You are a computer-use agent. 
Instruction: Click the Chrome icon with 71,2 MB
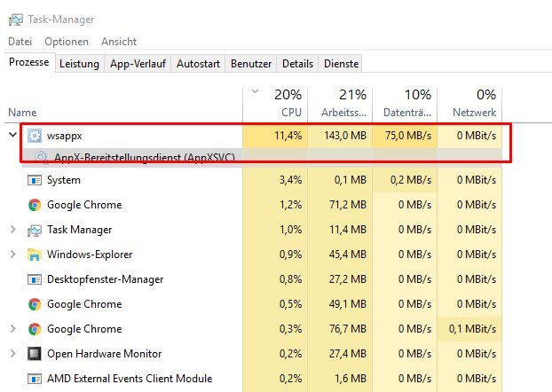tap(35, 205)
